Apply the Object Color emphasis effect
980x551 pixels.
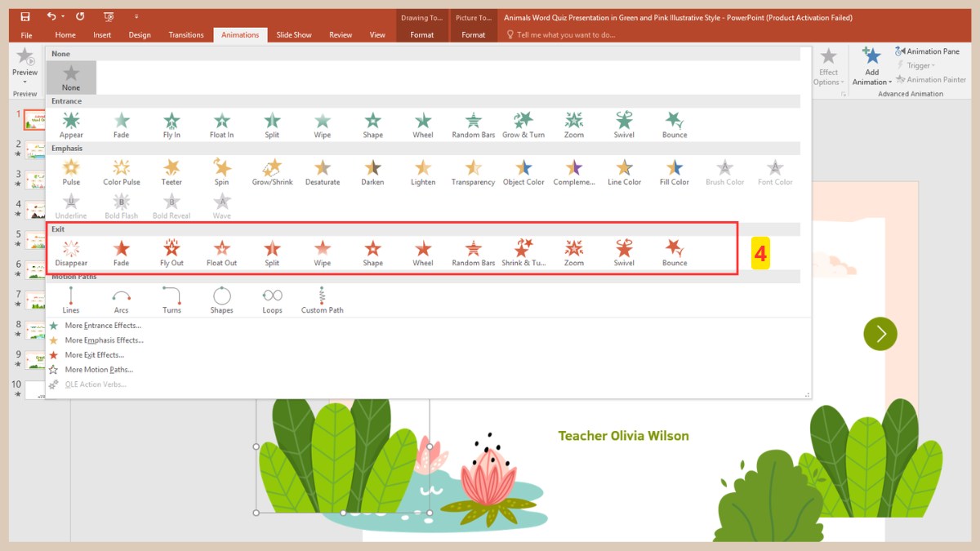[x=523, y=170]
